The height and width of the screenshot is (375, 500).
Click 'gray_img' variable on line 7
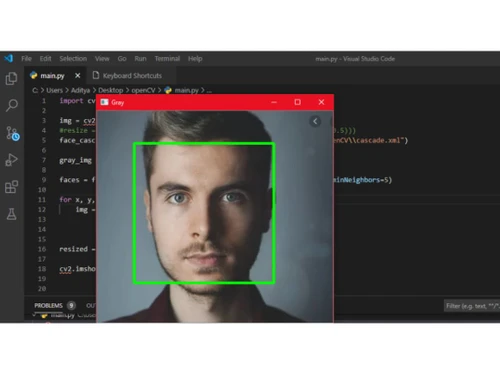tap(75, 160)
